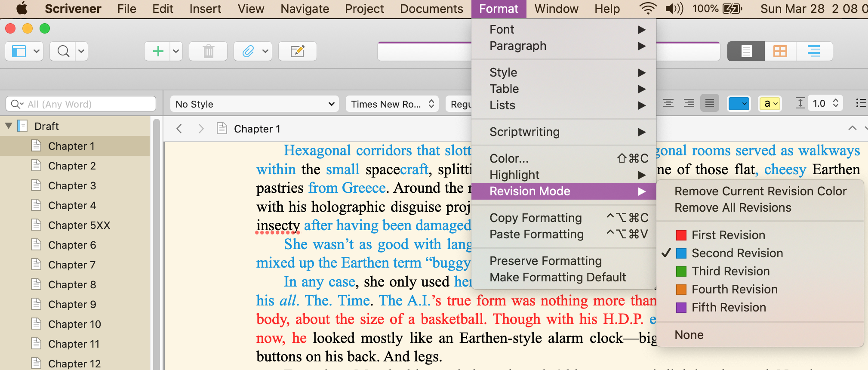Select Third Revision mode

click(x=760, y=271)
